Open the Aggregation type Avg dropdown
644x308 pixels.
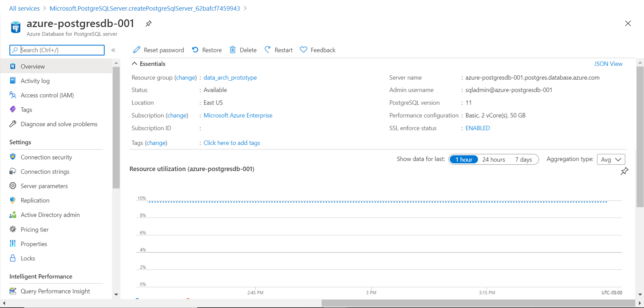(x=611, y=159)
